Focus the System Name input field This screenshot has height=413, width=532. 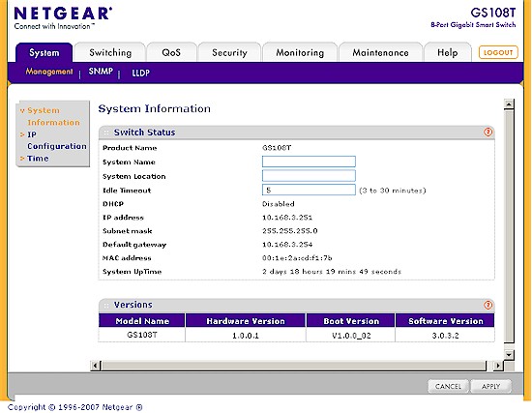tap(309, 162)
